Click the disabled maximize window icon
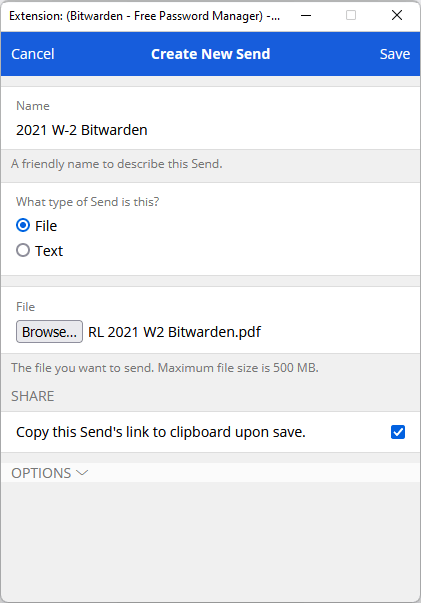The height and width of the screenshot is (603, 421). [351, 15]
